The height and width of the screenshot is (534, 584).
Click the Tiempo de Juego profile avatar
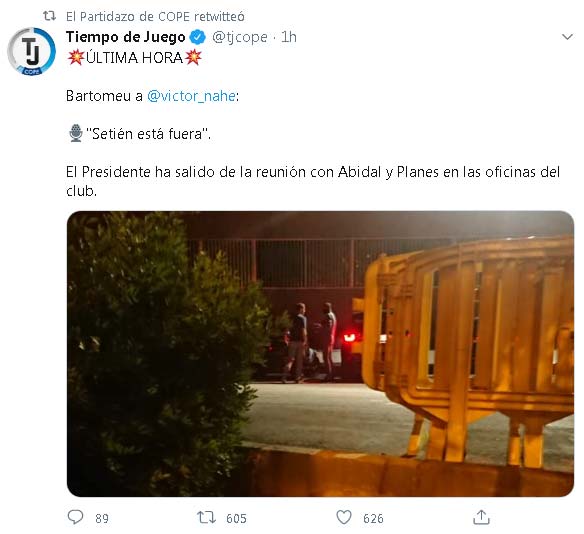[32, 51]
